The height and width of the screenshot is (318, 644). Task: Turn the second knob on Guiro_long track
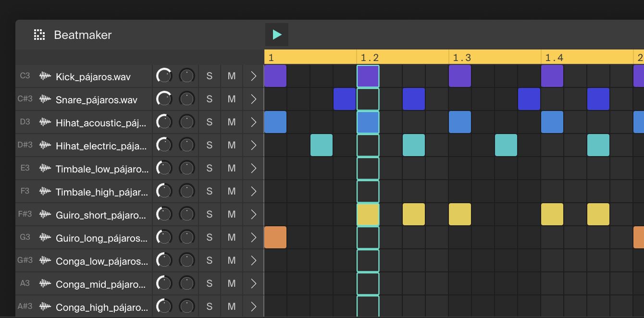[186, 237]
